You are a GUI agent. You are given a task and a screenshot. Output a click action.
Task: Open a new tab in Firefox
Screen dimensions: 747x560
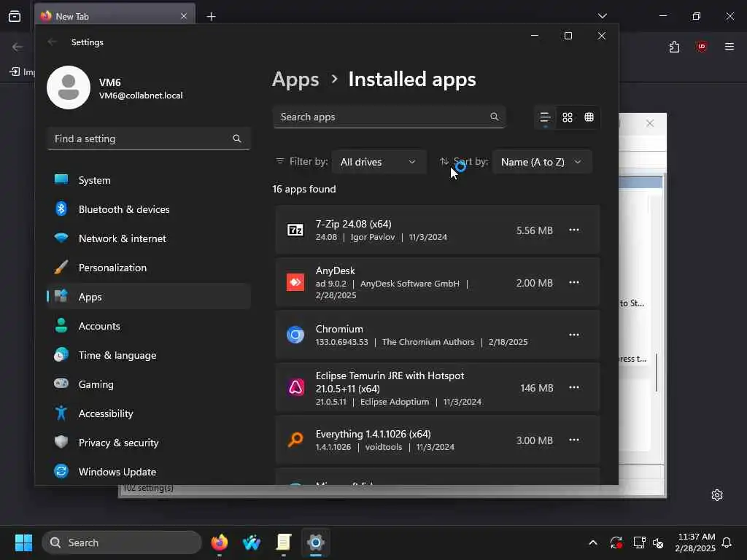pos(211,17)
